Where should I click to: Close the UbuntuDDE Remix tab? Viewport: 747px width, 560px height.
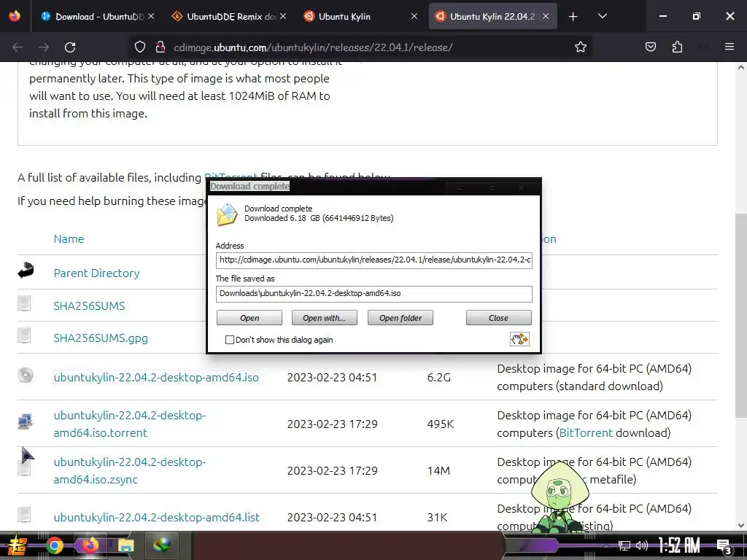click(x=283, y=16)
